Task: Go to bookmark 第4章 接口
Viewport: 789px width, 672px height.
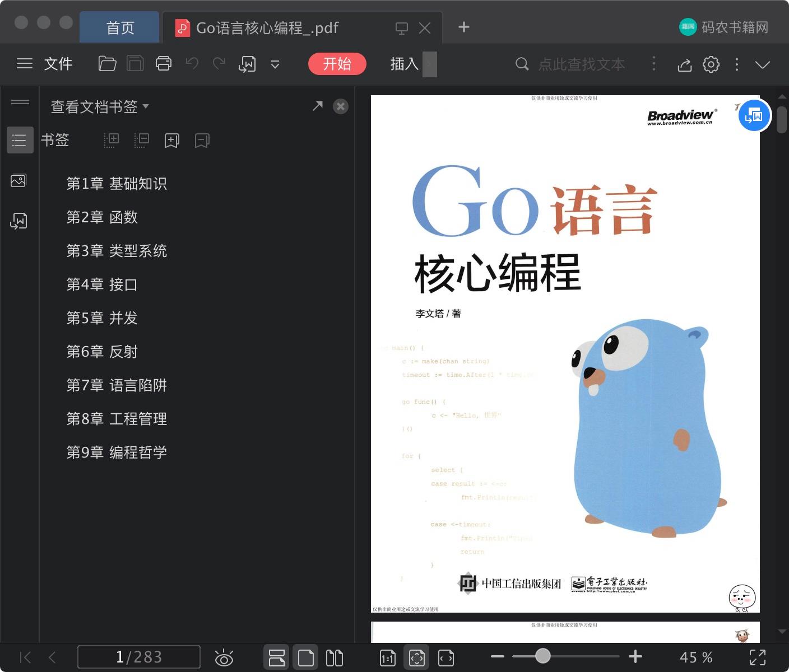Action: tap(102, 284)
